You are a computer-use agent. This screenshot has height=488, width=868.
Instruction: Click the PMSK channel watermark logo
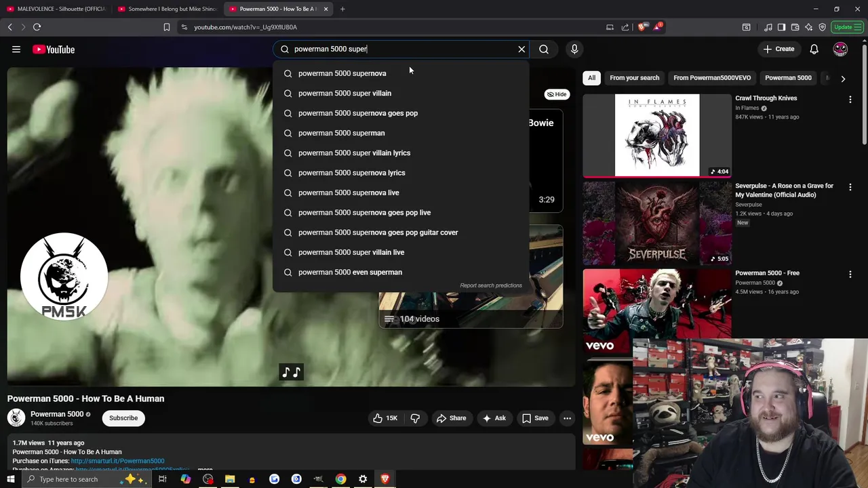(x=64, y=276)
